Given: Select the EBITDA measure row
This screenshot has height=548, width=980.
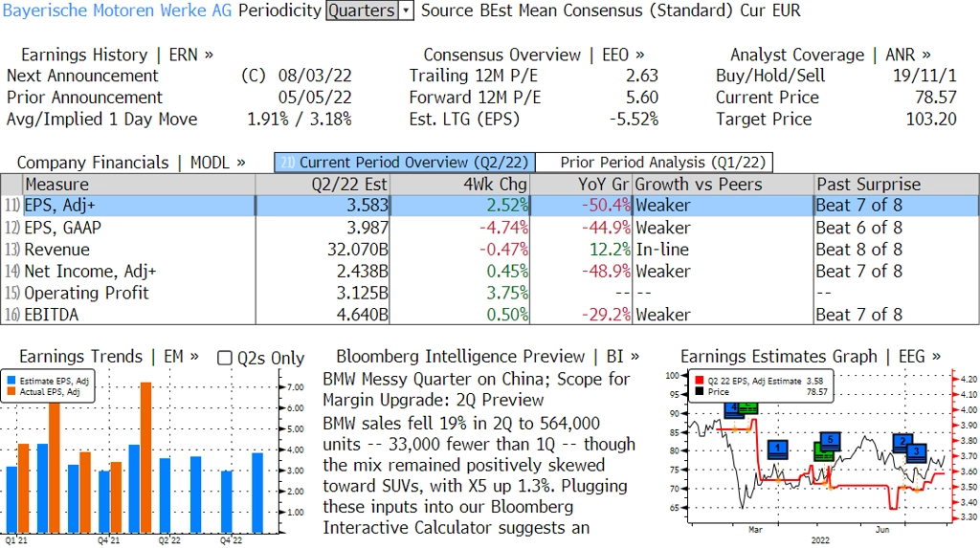Looking at the screenshot, I should coord(490,315).
